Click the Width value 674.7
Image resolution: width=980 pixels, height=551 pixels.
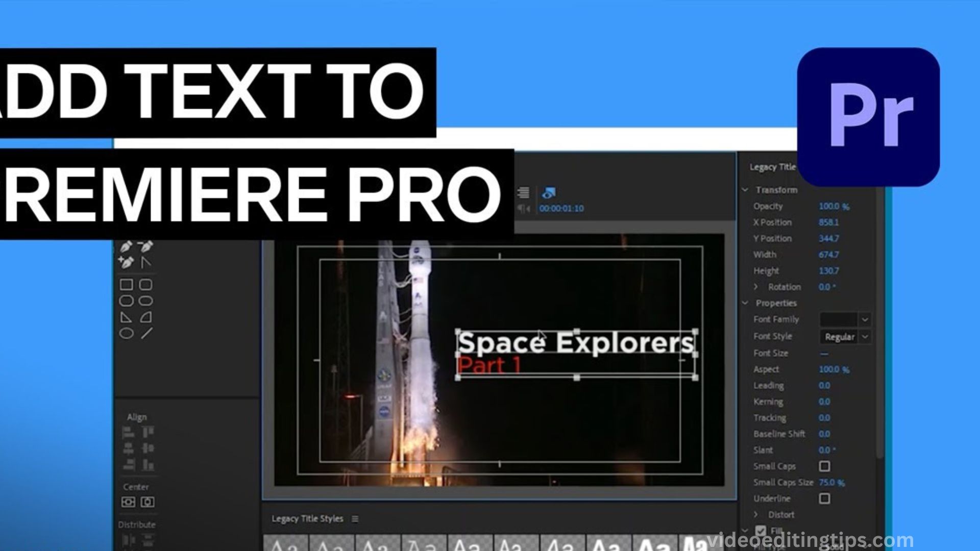pos(828,255)
